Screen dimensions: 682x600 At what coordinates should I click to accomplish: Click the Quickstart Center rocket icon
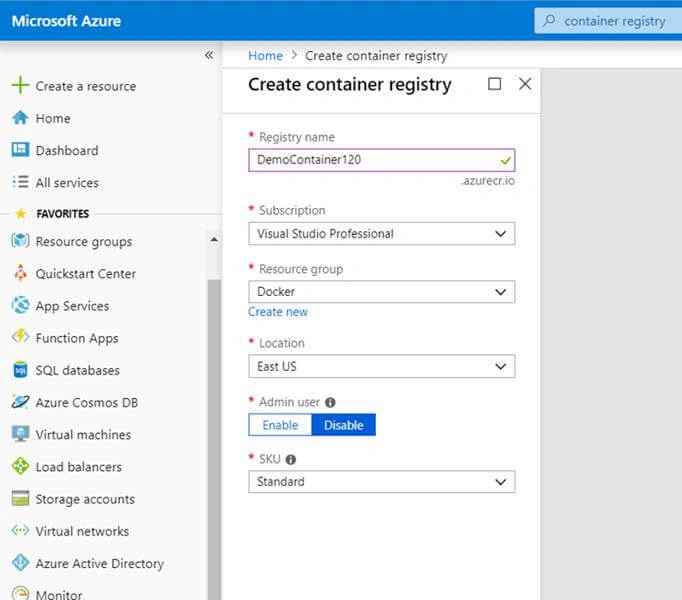pyautogui.click(x=20, y=273)
